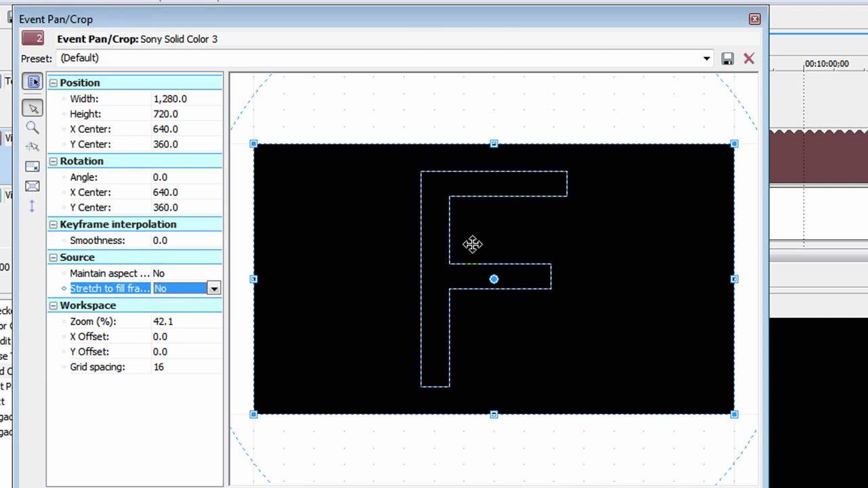
Task: Grab the left-middle crop edge handle
Action: 254,279
